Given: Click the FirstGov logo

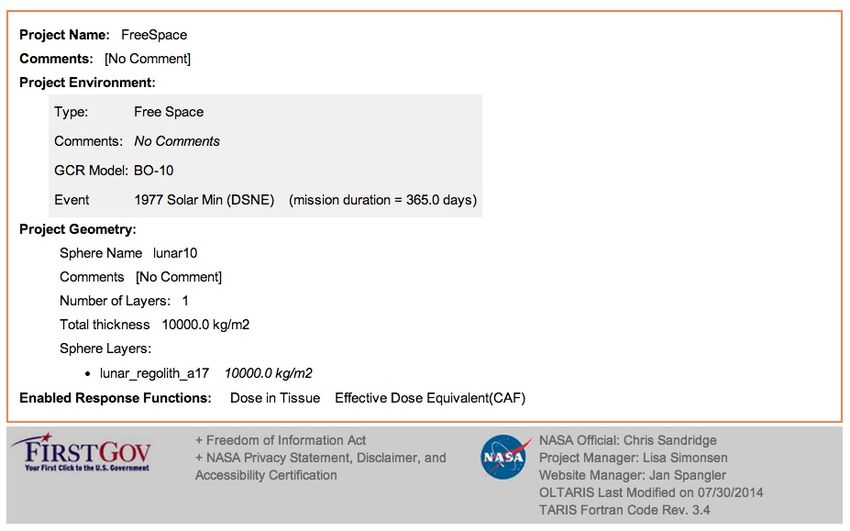Looking at the screenshot, I should pos(81,452).
